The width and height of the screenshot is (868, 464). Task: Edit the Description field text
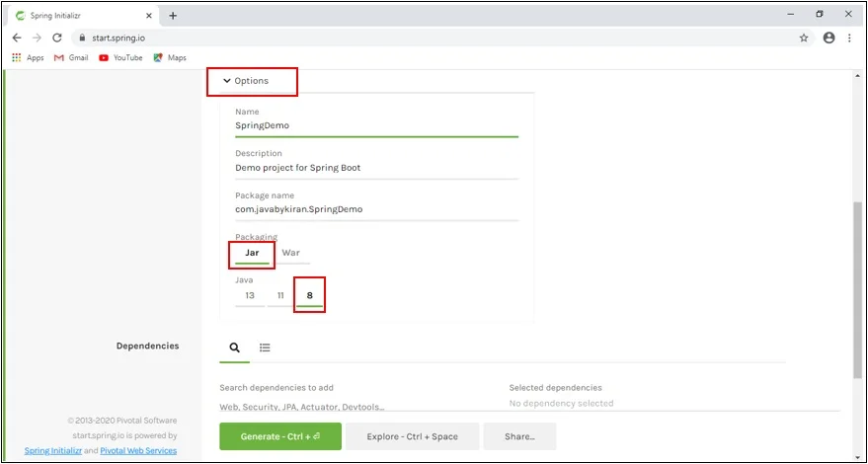376,167
